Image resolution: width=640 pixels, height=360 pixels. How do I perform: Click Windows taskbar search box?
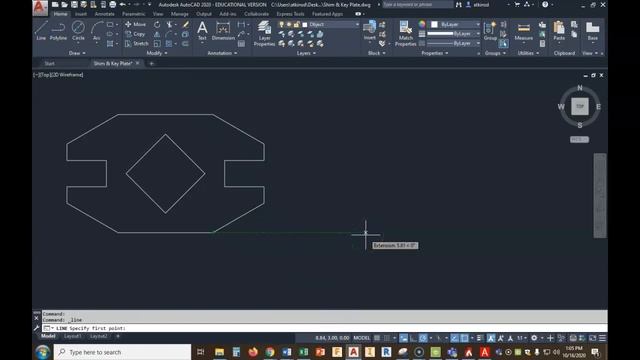click(x=122, y=352)
